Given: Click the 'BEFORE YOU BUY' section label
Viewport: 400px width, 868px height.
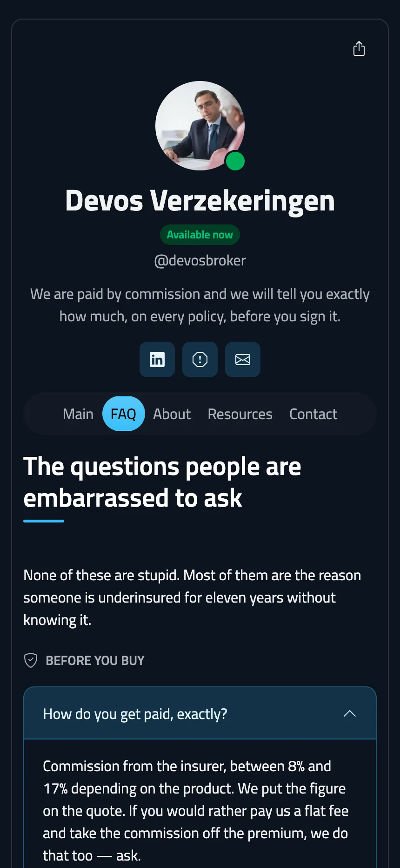Looking at the screenshot, I should coord(95,660).
